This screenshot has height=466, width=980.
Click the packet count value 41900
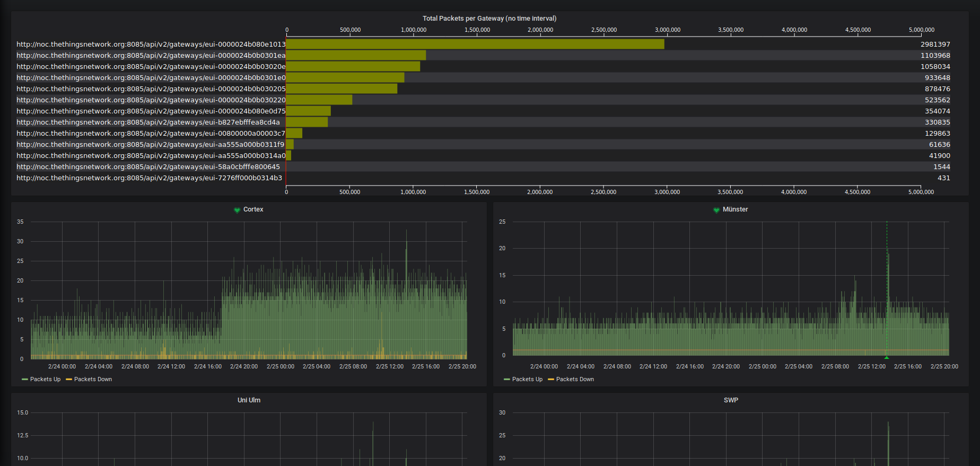tap(940, 156)
